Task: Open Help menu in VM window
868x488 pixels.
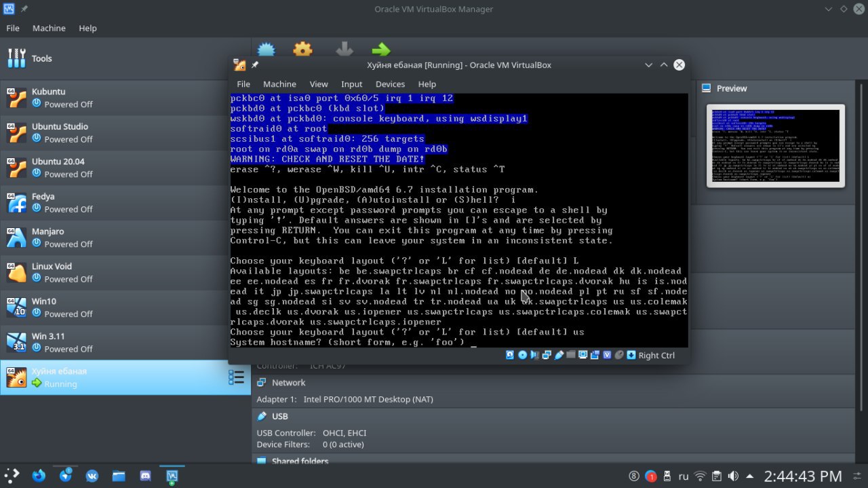Action: [427, 84]
